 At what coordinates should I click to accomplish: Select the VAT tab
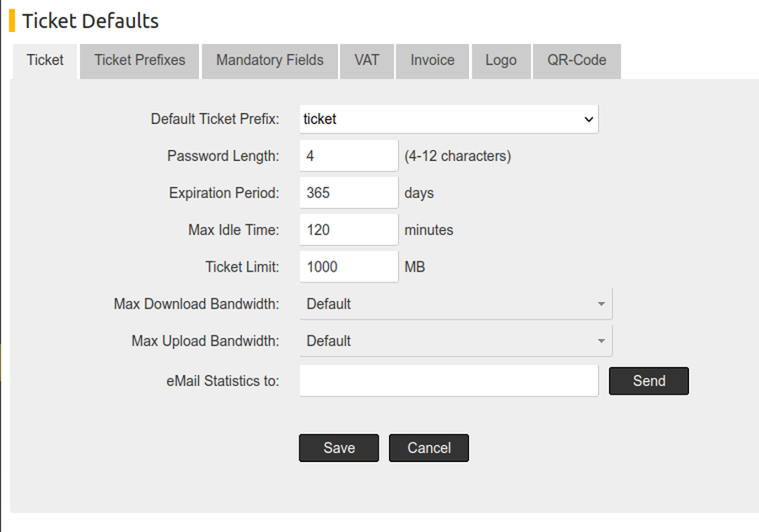366,61
